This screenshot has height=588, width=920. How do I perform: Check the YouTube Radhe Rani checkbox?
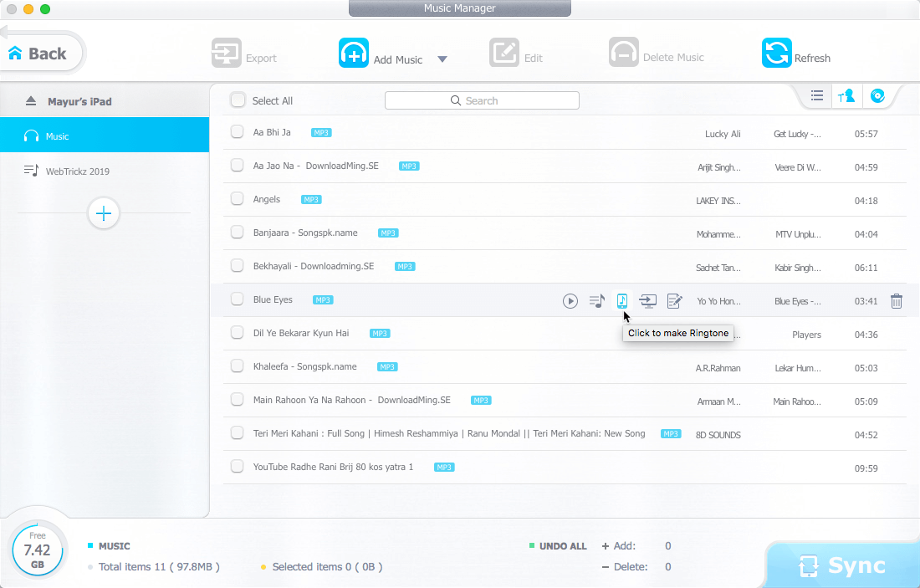pyautogui.click(x=237, y=467)
